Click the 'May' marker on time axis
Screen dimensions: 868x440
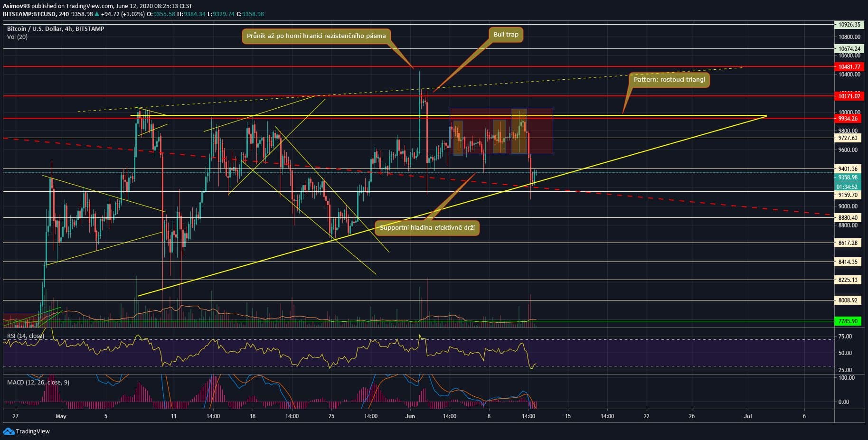(x=61, y=416)
